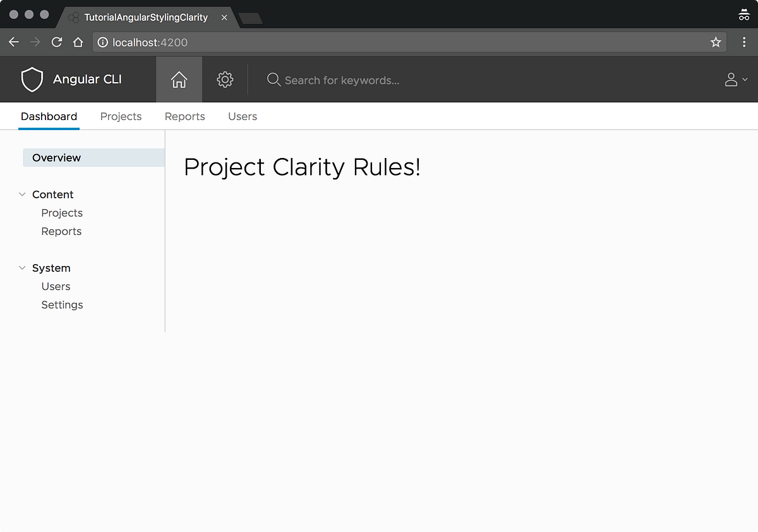Select the Home icon in header
Viewport: 758px width, 532px height.
coord(179,79)
